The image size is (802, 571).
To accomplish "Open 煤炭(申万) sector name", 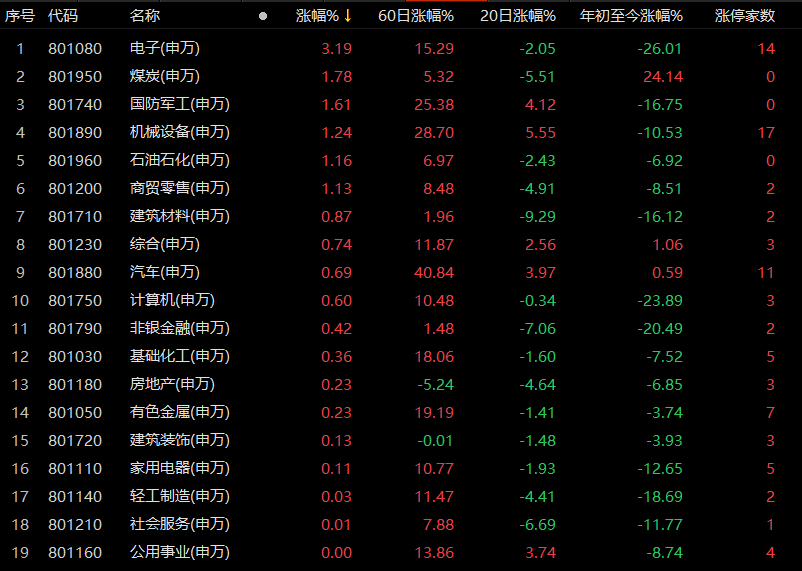I will pyautogui.click(x=164, y=76).
